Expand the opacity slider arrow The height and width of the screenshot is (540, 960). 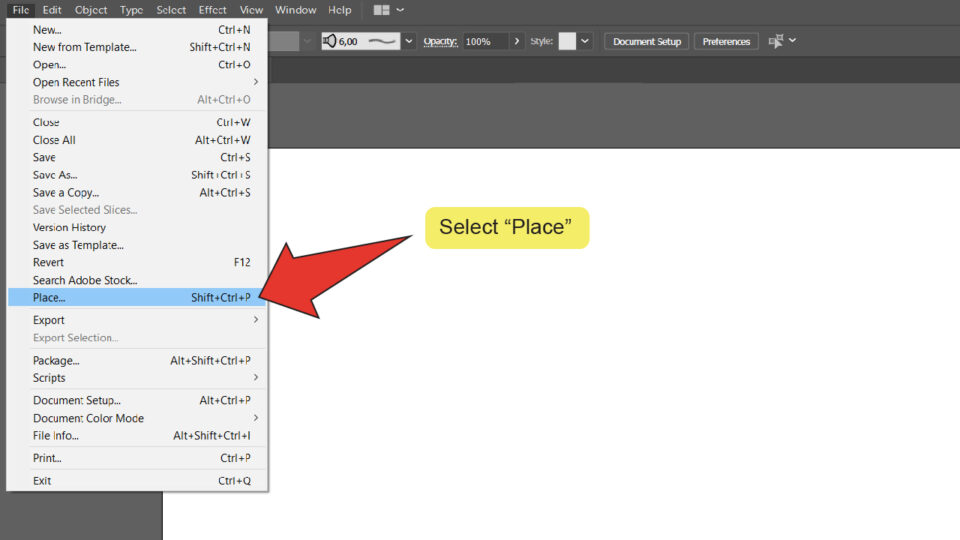click(517, 41)
